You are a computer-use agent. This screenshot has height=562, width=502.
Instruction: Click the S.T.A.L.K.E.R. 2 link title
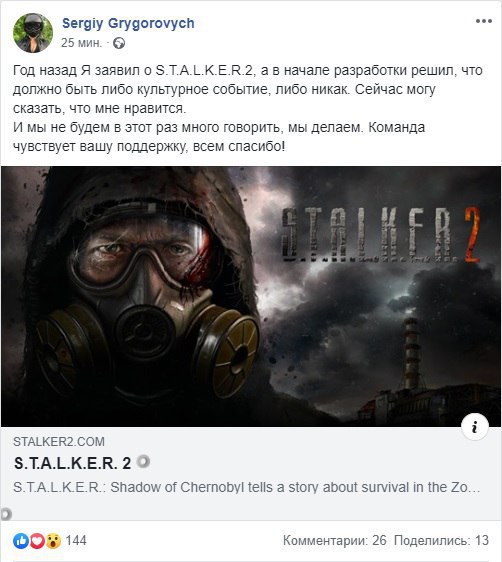pos(72,463)
